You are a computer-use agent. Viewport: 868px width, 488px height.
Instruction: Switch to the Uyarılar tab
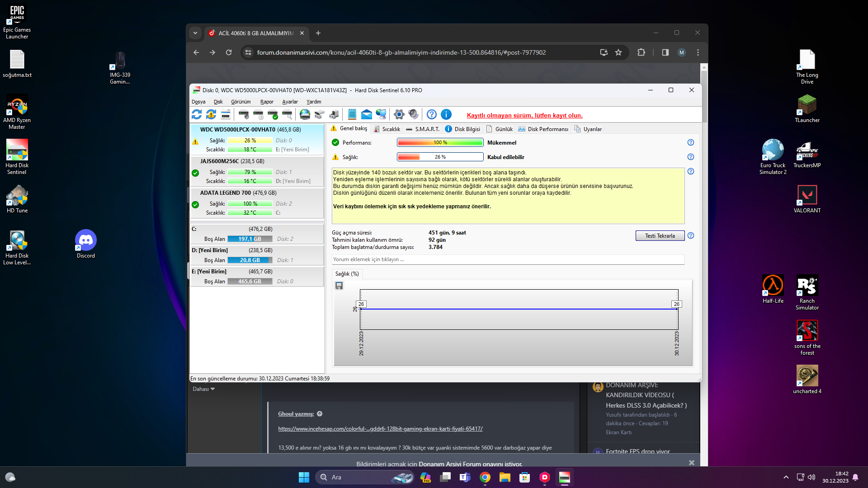pyautogui.click(x=588, y=129)
